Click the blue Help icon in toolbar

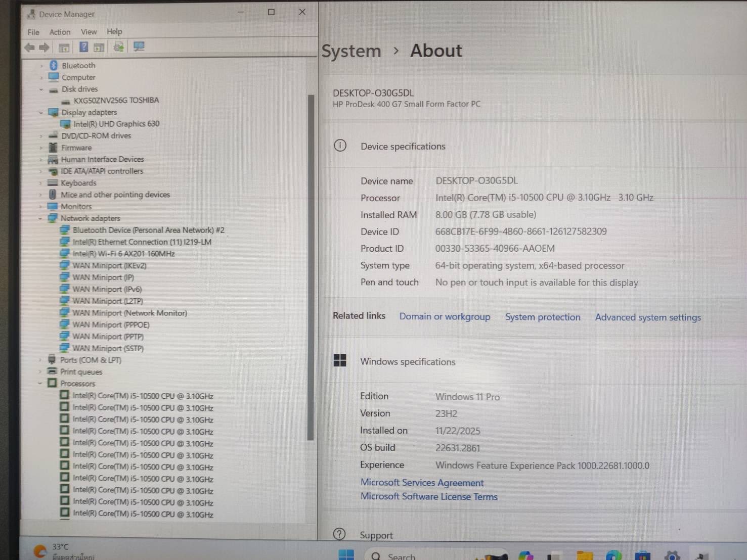(x=83, y=48)
